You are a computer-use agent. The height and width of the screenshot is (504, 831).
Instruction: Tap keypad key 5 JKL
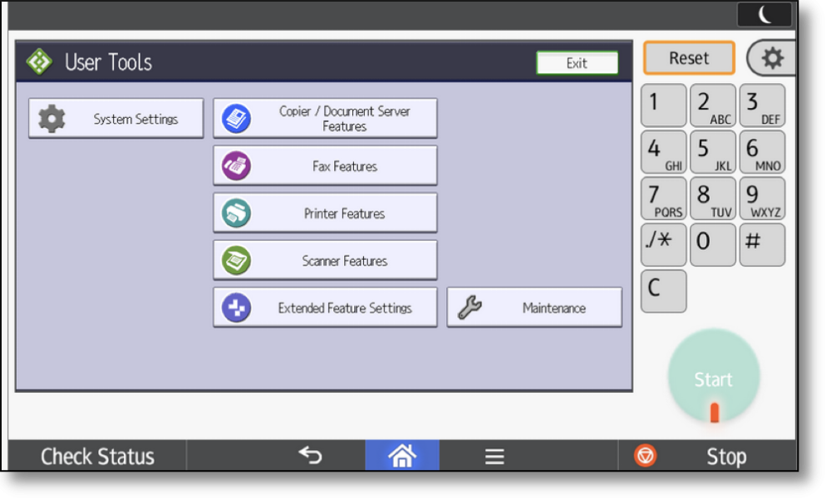pos(713,152)
